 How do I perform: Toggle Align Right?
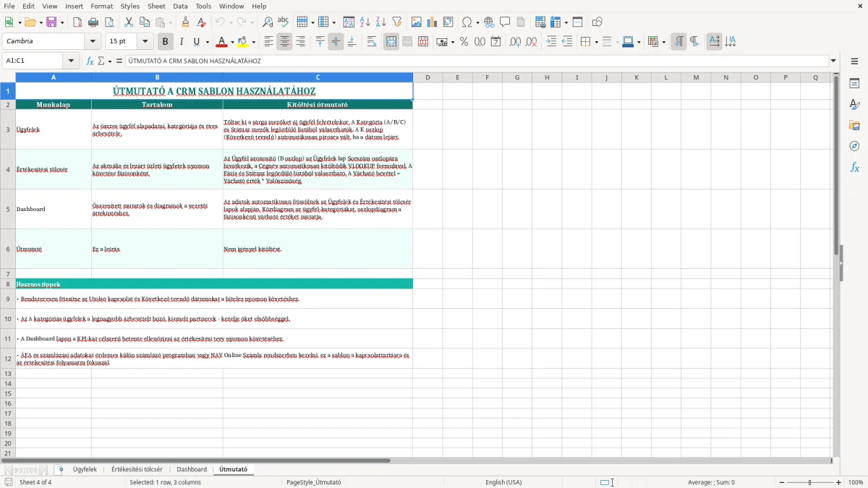tap(300, 42)
